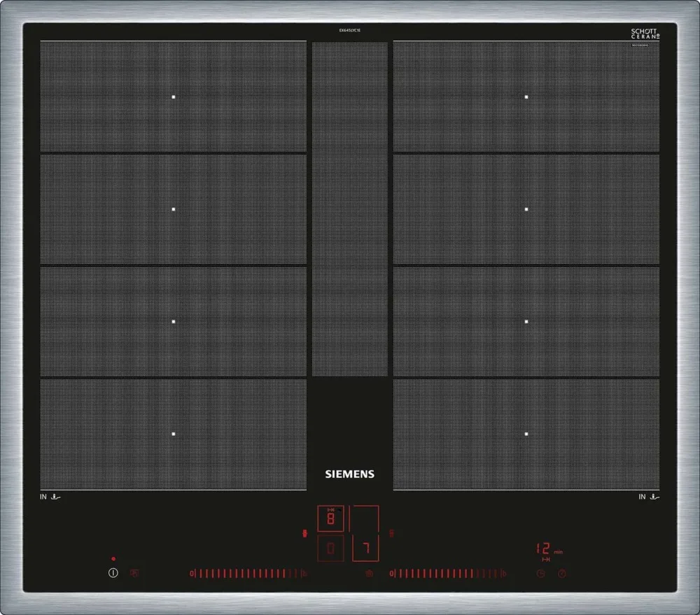Tap the child lock symbol beside power
Viewport: 700px width, 615px height.
tap(134, 573)
